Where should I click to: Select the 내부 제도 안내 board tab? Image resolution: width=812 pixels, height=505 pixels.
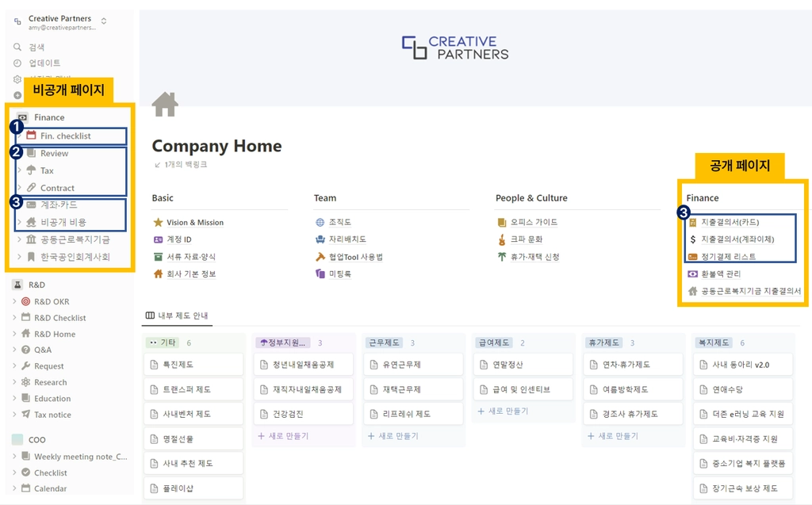click(177, 316)
